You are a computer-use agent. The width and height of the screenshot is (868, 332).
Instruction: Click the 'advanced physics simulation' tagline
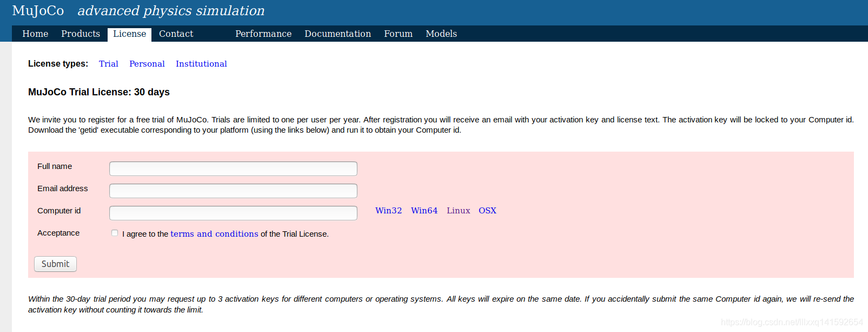[x=171, y=11]
